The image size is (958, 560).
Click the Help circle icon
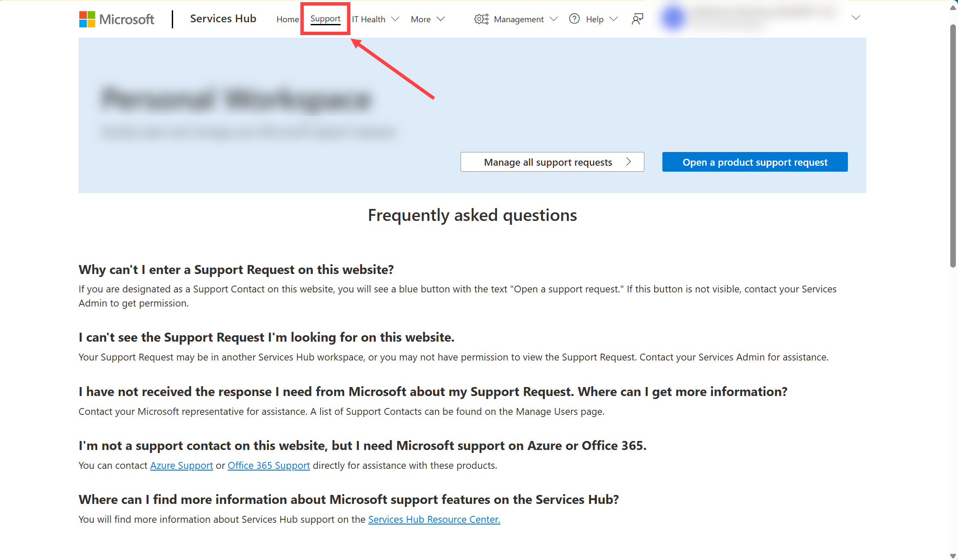573,19
